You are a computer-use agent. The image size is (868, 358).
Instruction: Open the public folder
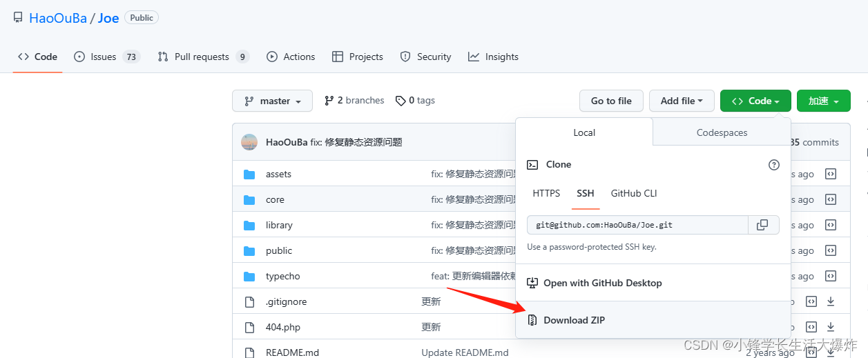[279, 250]
